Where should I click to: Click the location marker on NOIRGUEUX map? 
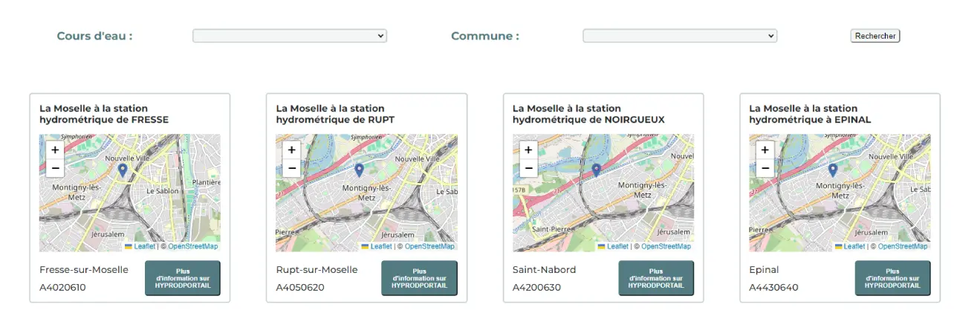(x=596, y=170)
